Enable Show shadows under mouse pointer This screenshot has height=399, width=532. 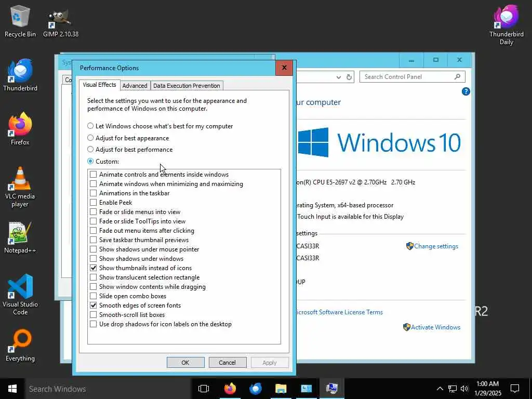(94, 249)
